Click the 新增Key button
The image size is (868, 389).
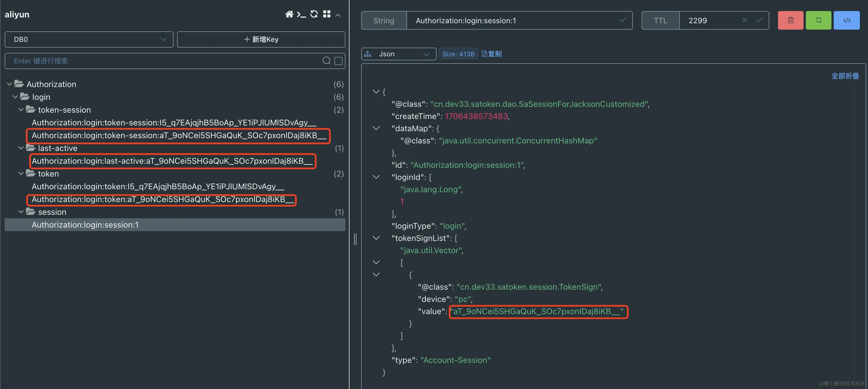[x=261, y=39]
